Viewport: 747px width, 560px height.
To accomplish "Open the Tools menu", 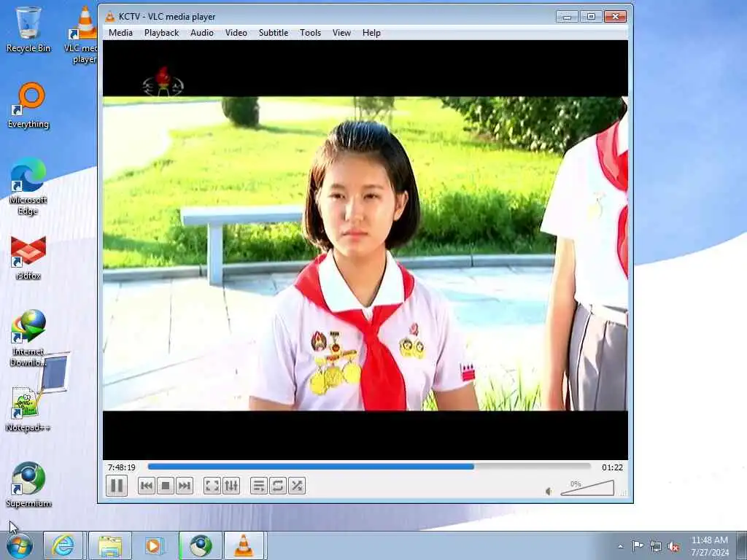I will (310, 33).
